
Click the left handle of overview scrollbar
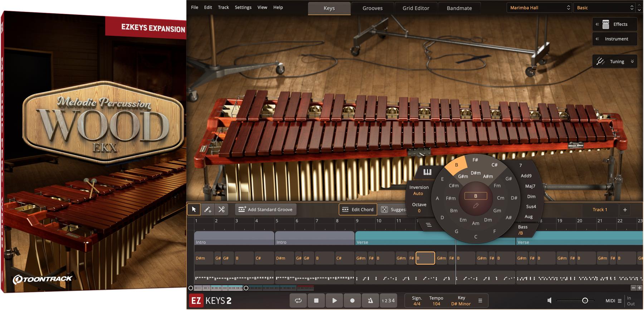[x=191, y=288]
